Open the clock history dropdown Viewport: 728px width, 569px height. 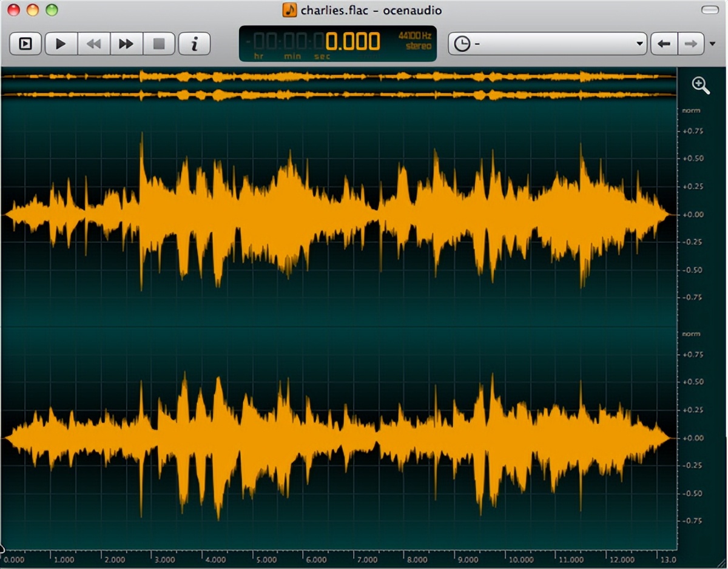point(547,44)
